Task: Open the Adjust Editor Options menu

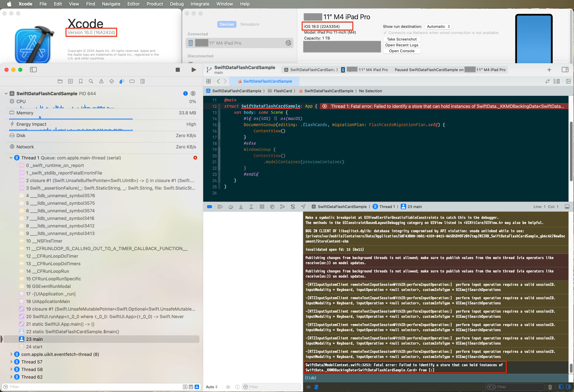Action: pos(556,81)
